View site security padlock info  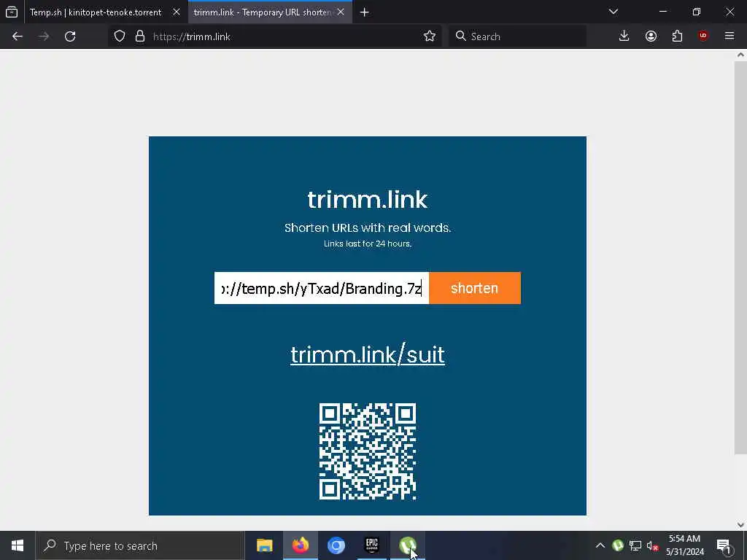tap(139, 36)
